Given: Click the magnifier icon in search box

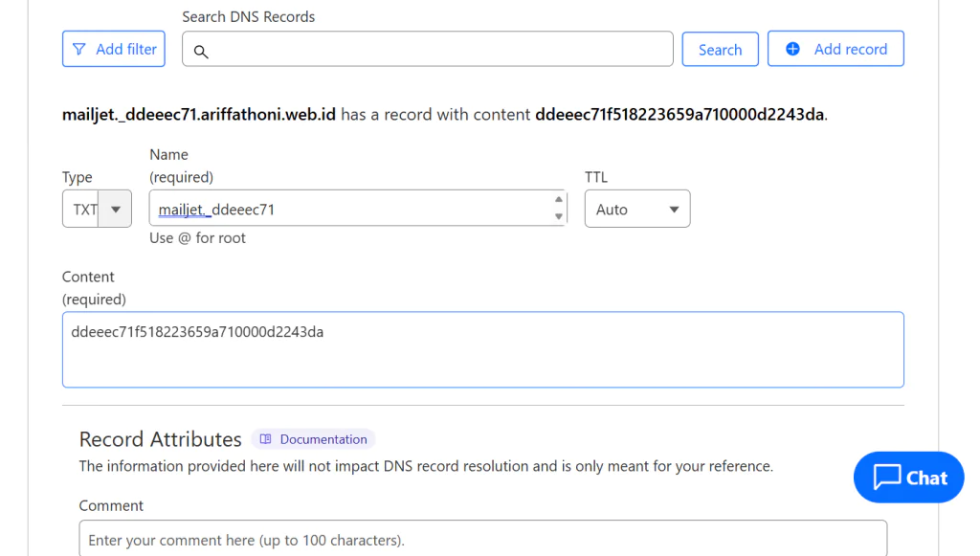Looking at the screenshot, I should point(201,52).
